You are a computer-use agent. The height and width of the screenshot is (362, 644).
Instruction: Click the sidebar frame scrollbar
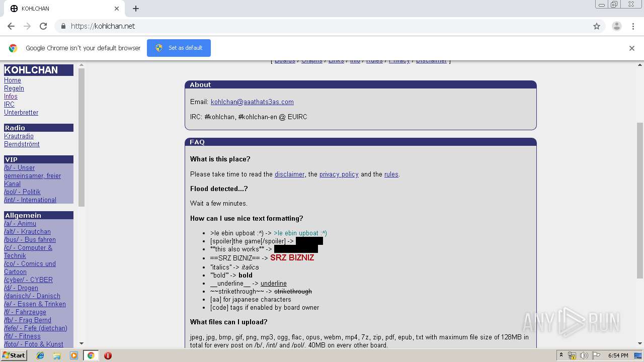[x=82, y=137]
